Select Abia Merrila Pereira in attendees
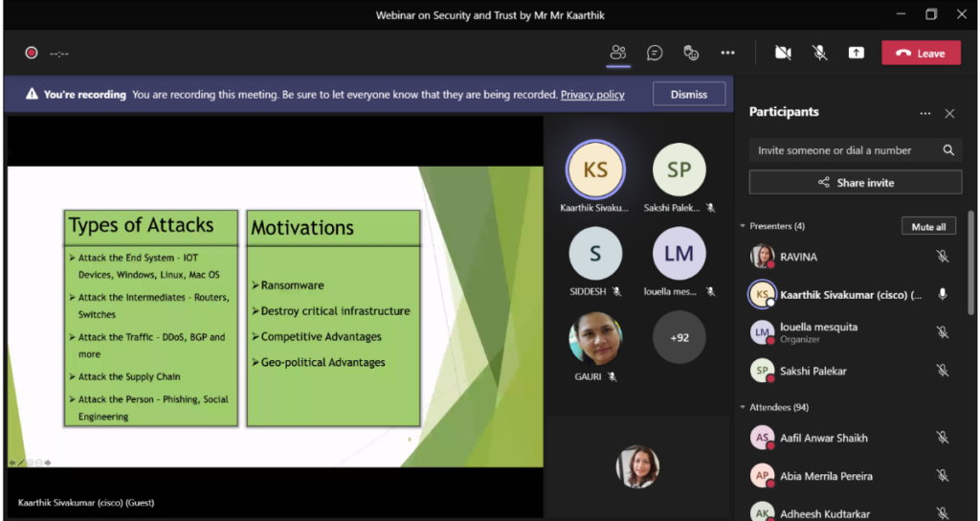This screenshot has height=521, width=980. coord(851,476)
